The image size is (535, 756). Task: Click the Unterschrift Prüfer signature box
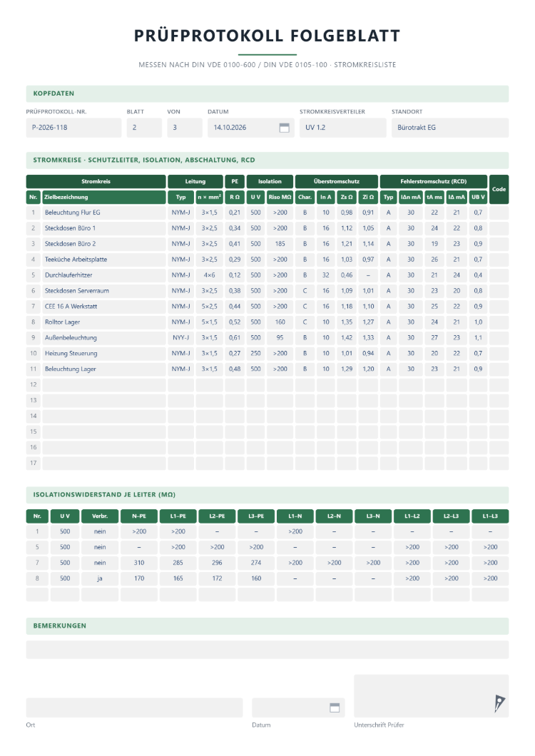pos(432,696)
